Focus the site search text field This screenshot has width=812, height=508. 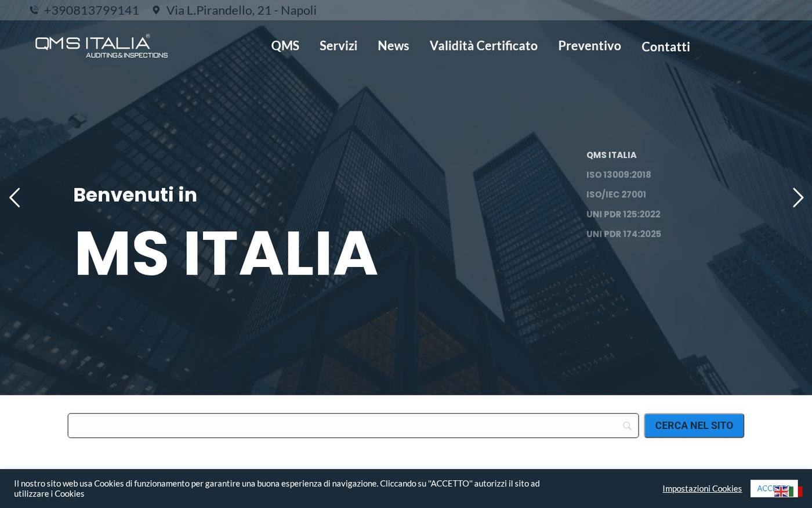coord(353,426)
